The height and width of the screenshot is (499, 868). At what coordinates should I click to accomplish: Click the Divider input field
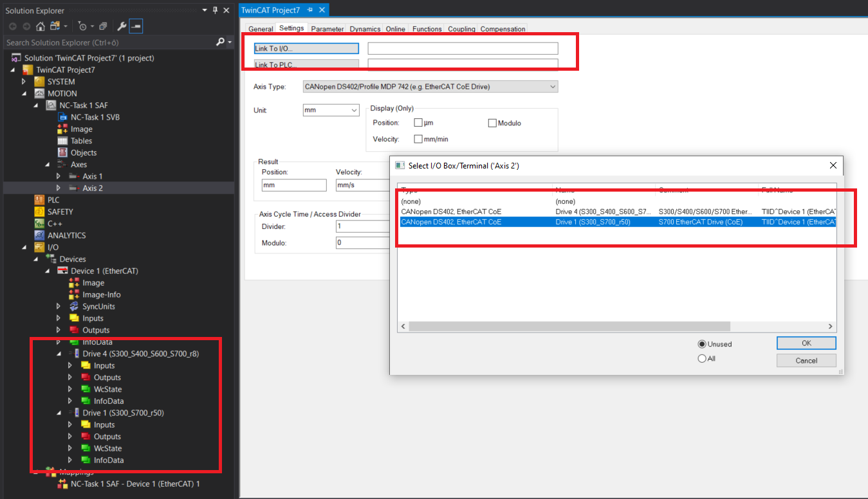tap(363, 226)
